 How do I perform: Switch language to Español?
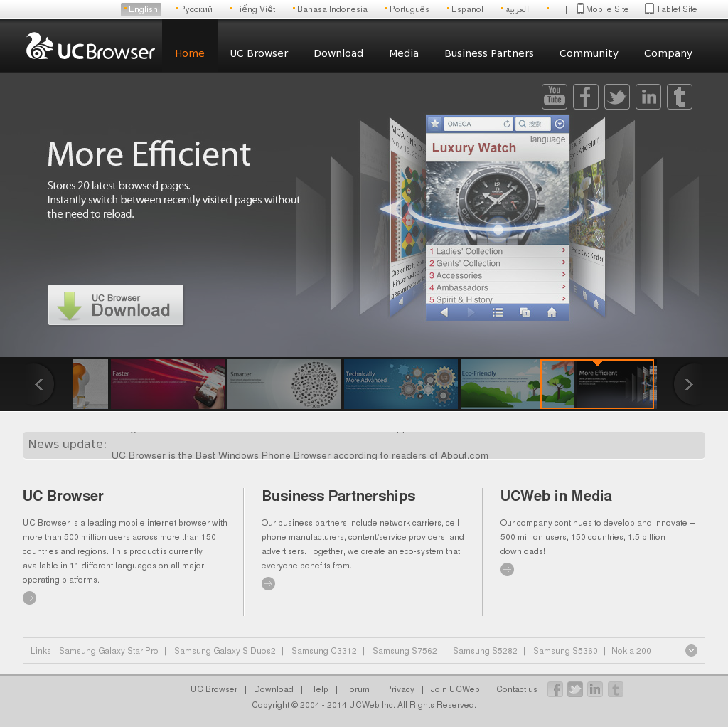(x=466, y=9)
